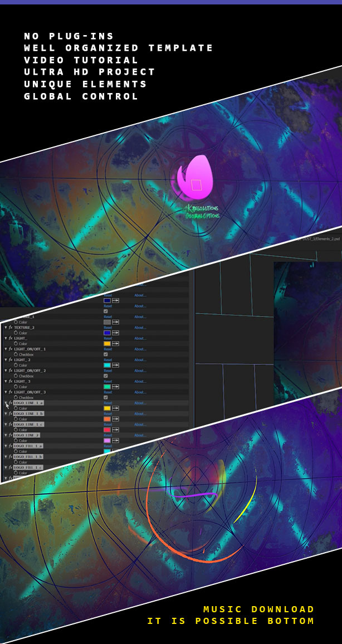Image resolution: width=342 pixels, height=644 pixels.
Task: Open the orange LOGO_LINE_1_b color swatch
Action: (107, 419)
